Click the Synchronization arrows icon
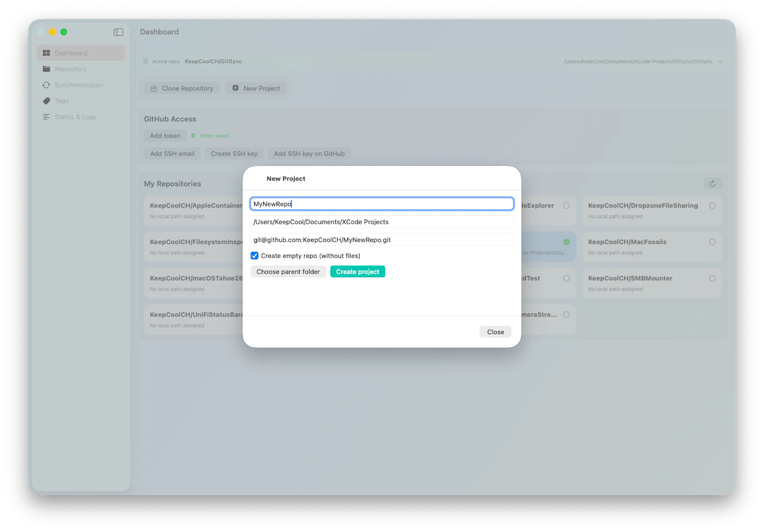This screenshot has height=532, width=764. click(46, 85)
